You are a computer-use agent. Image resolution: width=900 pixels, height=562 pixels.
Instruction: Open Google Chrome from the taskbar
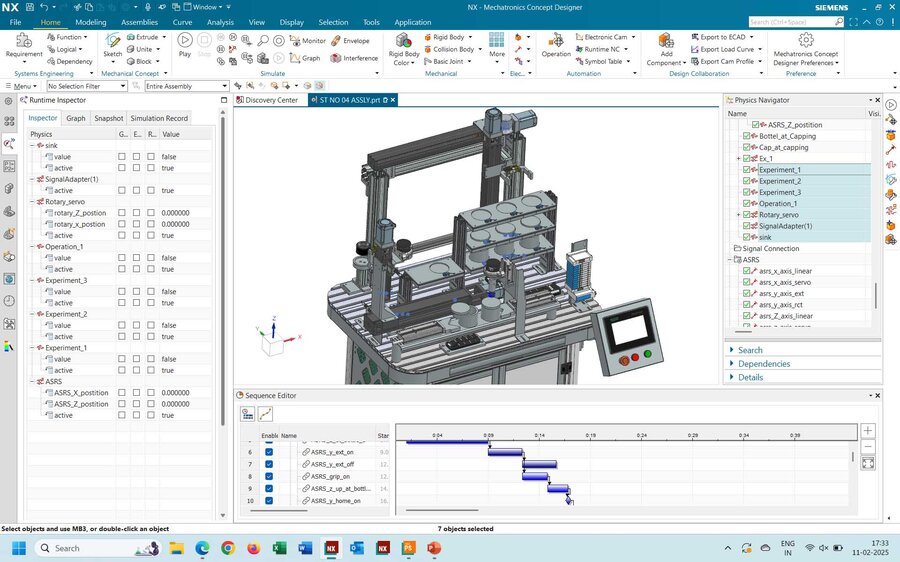pos(228,548)
